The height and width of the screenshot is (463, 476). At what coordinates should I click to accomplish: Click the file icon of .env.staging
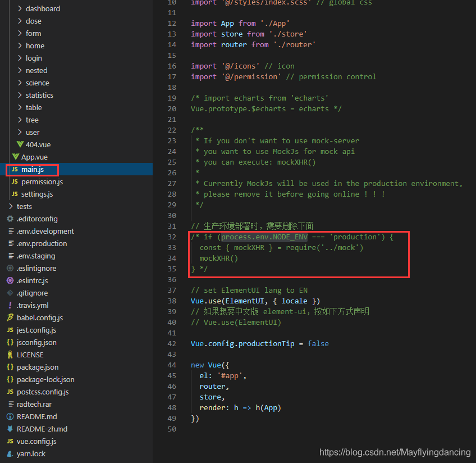tap(11, 256)
